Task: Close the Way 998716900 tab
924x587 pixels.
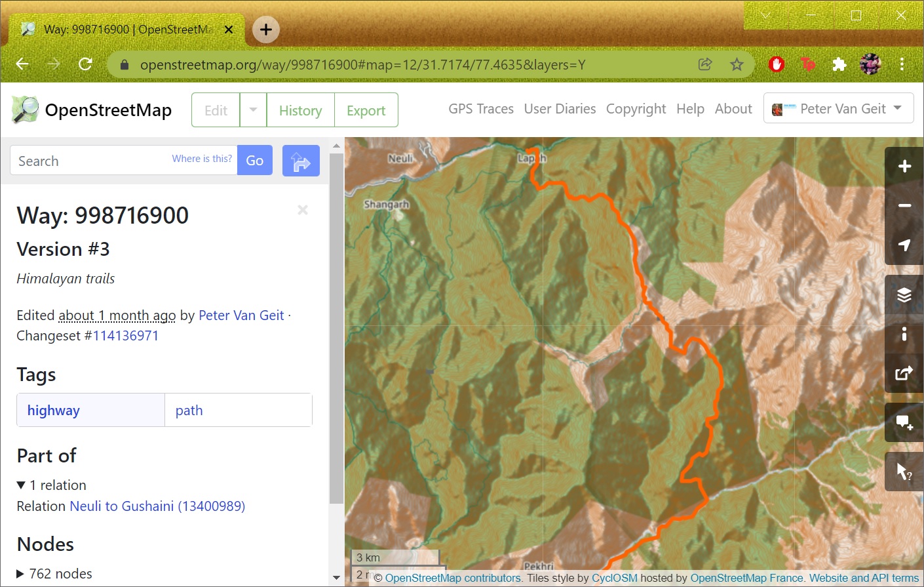Action: click(229, 30)
